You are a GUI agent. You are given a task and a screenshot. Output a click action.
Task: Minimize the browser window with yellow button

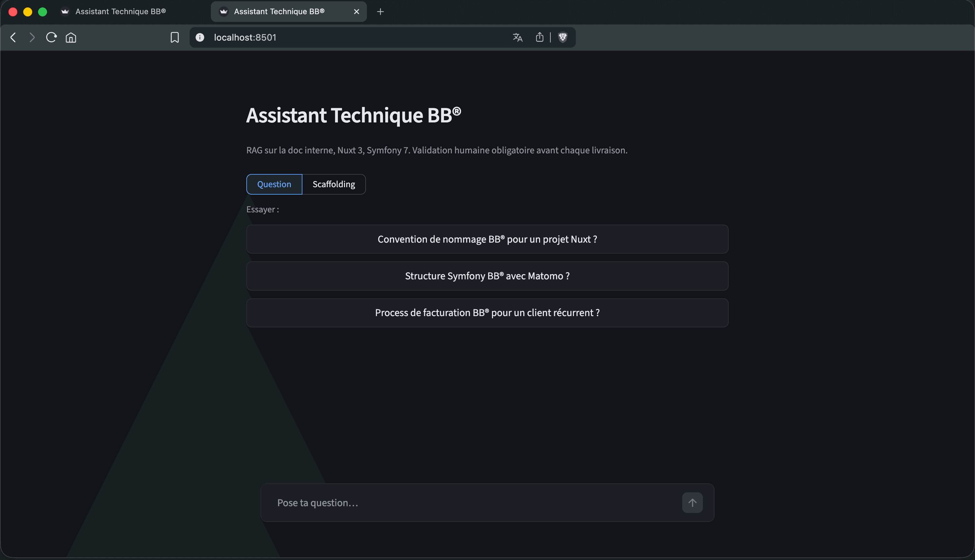pos(28,12)
